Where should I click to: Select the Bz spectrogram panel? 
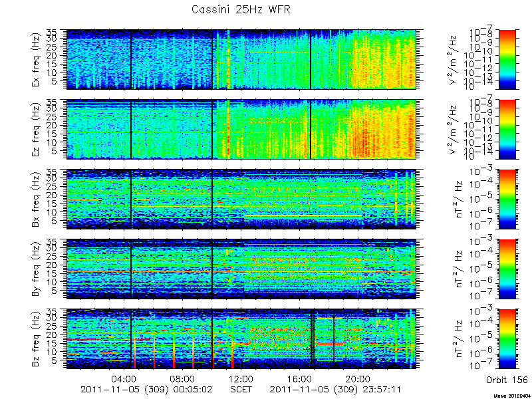pos(241,339)
